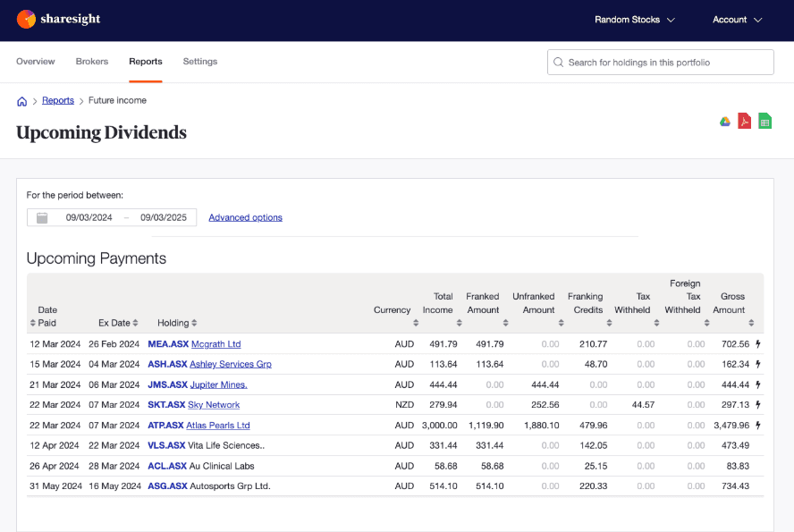Viewport: 794px width, 532px height.
Task: Click the Sharesight logo
Action: [x=58, y=20]
